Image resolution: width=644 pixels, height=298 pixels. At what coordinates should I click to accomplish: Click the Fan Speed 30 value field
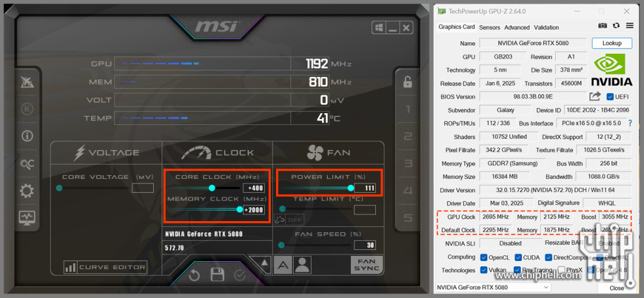coord(365,245)
